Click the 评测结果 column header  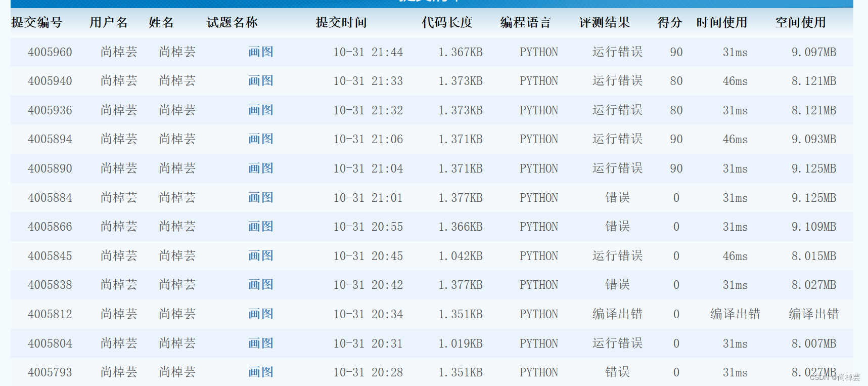pos(605,23)
